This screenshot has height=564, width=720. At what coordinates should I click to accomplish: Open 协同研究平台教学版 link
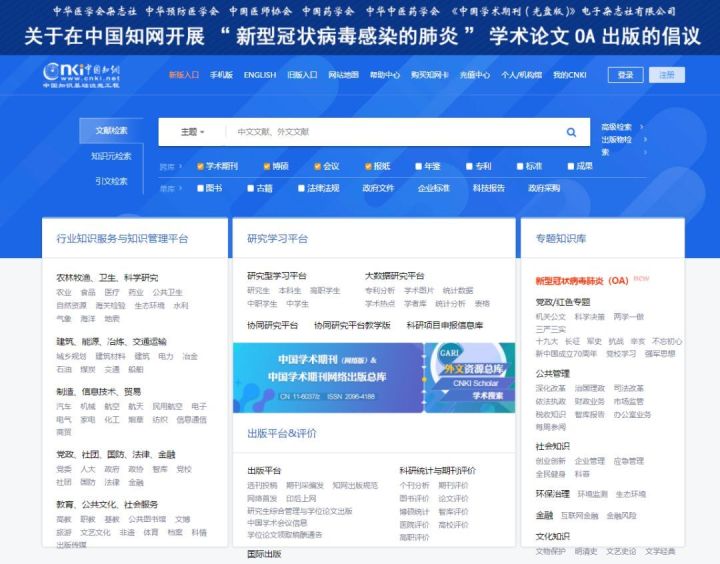(352, 325)
